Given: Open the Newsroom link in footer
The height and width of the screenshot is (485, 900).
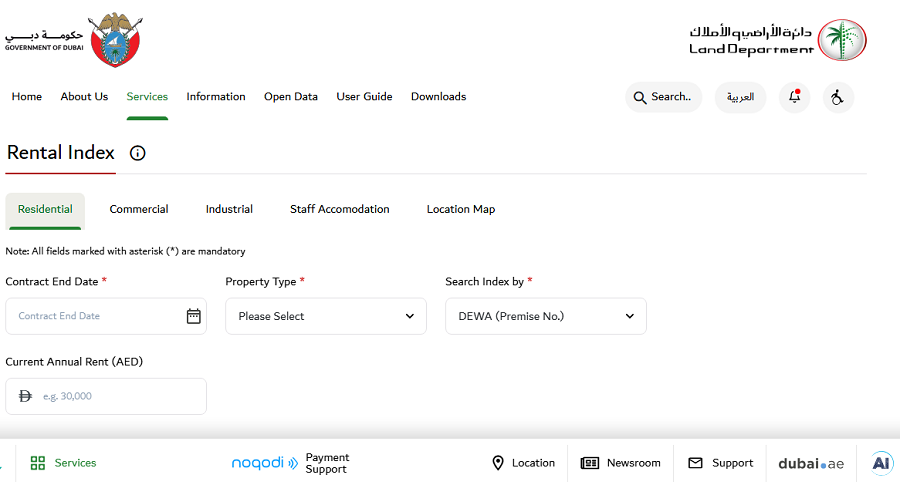Looking at the screenshot, I should pyautogui.click(x=621, y=463).
